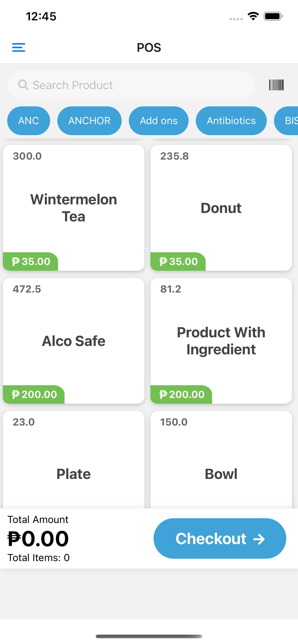This screenshot has height=644, width=298.
Task: Add Donut product to cart
Action: tap(221, 208)
